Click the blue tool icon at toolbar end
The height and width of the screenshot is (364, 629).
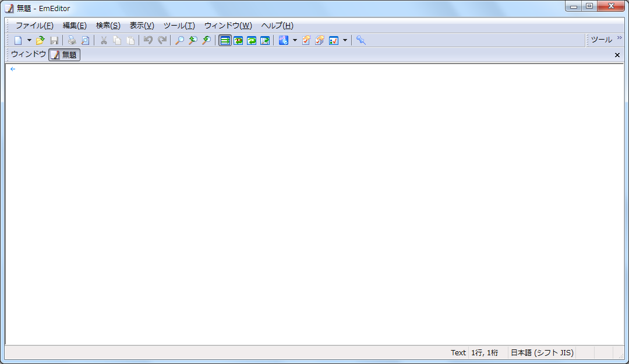tap(361, 40)
